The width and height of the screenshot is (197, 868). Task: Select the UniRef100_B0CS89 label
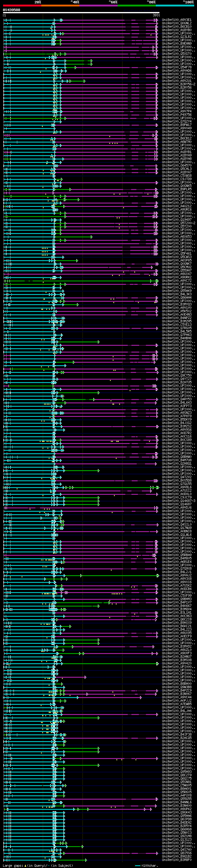pos(176,440)
